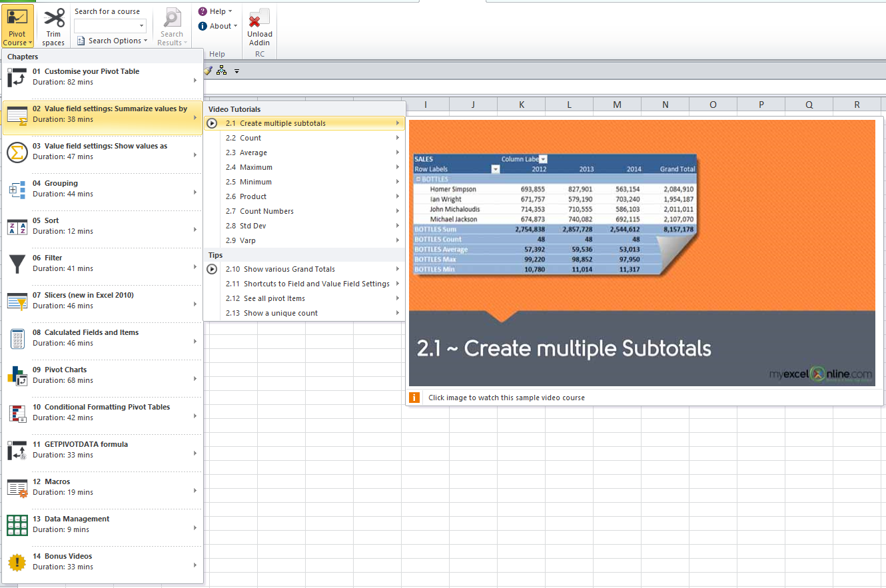Click the hierarchy icon in quick access toolbar
Screen dimensions: 886x588
[x=221, y=70]
